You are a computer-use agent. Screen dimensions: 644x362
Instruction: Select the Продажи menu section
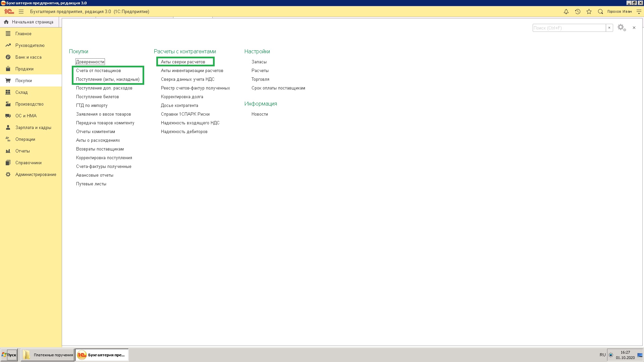click(24, 69)
